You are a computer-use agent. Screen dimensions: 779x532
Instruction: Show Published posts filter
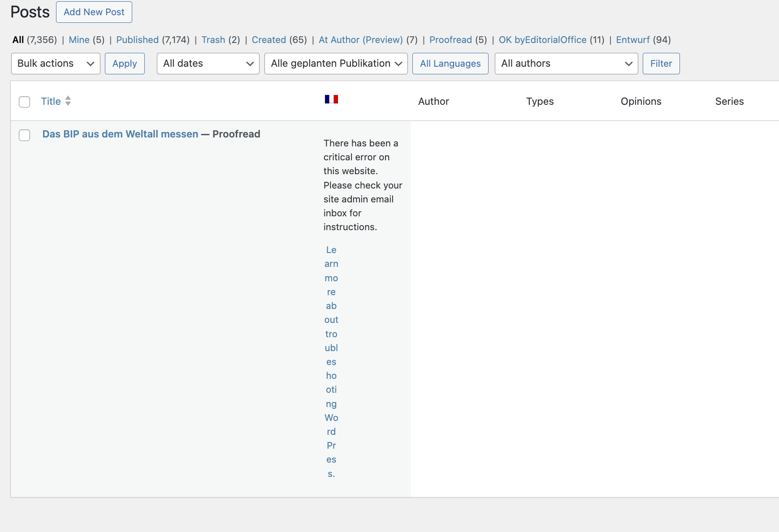(x=137, y=40)
